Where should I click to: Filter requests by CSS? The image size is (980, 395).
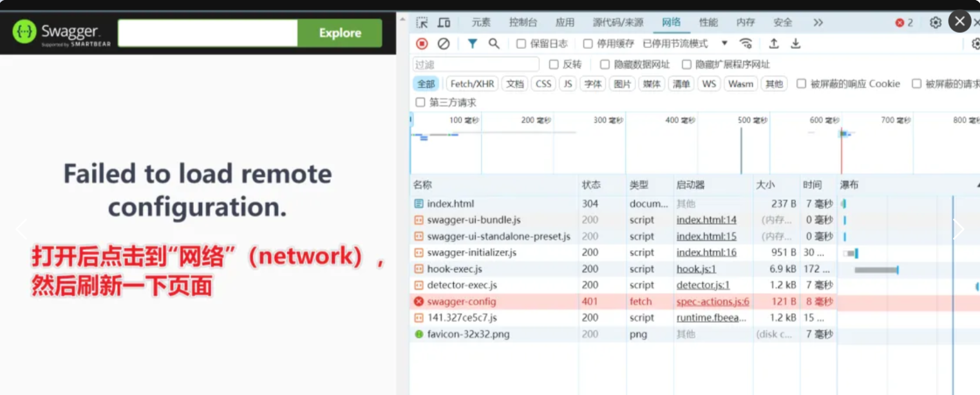pyautogui.click(x=543, y=84)
